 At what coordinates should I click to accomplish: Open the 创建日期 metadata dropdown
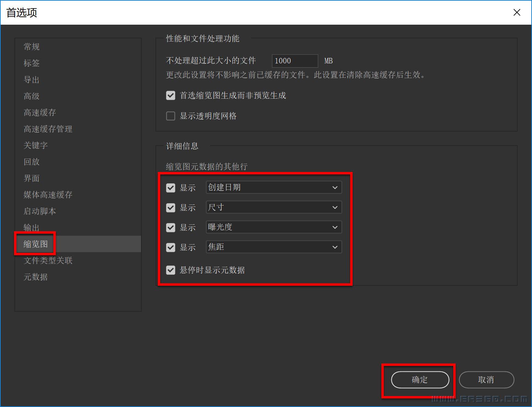click(x=273, y=187)
